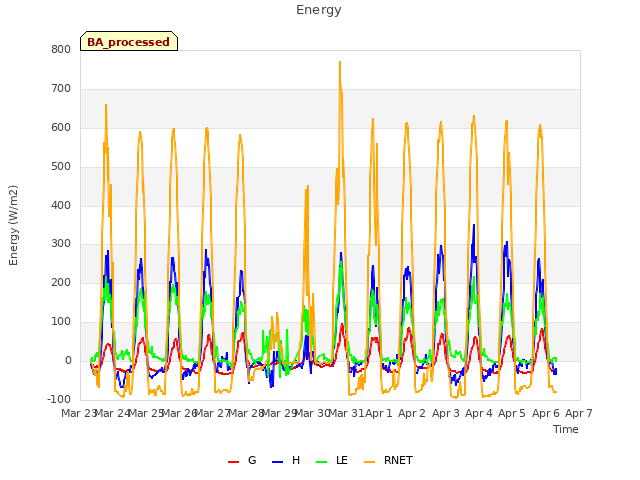640x480 pixels.
Task: Click the 500 y-axis tick label
Action: pos(61,167)
